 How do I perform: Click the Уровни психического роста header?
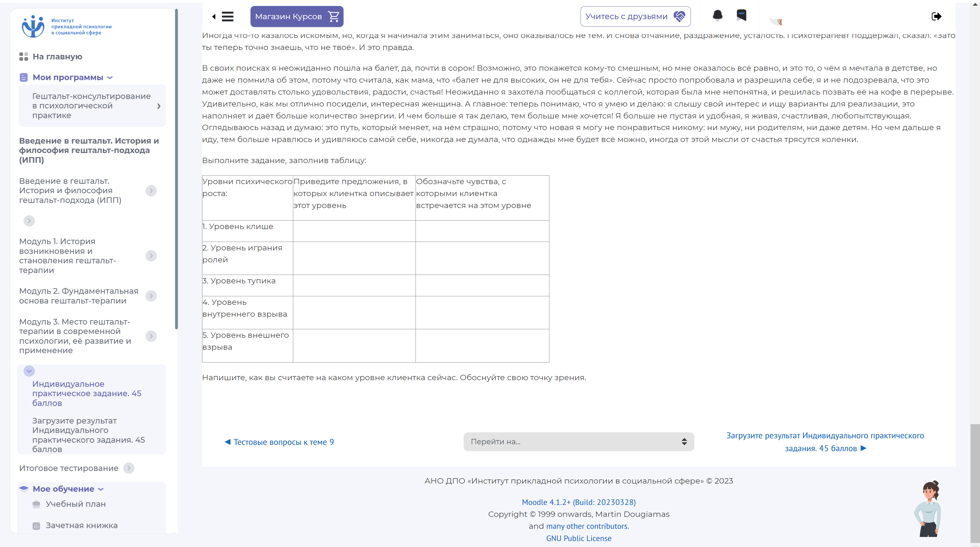[x=247, y=198]
